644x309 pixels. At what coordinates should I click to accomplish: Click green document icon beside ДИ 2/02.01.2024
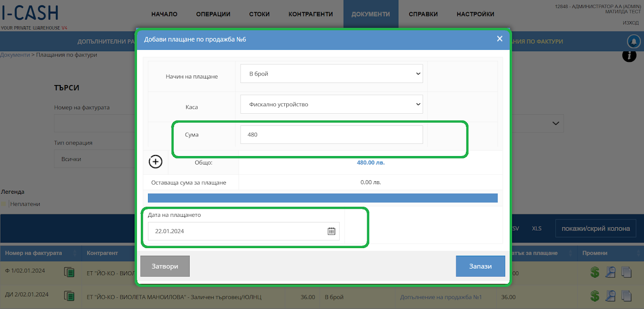69,296
